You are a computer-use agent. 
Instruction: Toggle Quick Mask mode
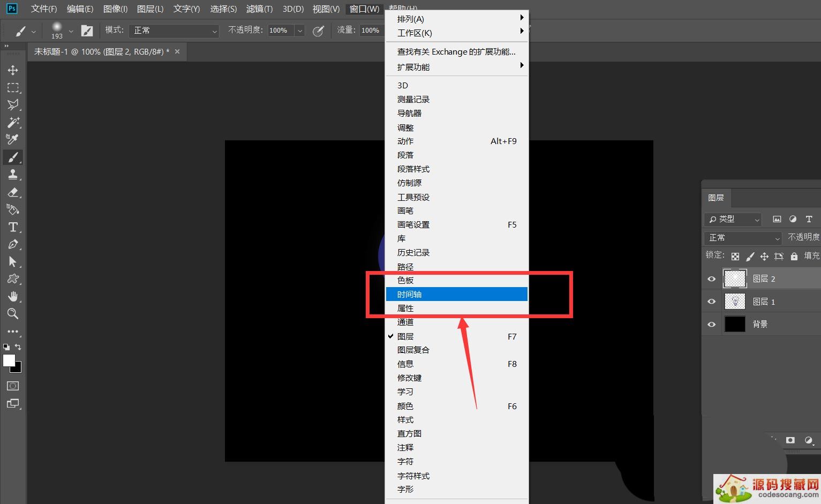point(13,386)
